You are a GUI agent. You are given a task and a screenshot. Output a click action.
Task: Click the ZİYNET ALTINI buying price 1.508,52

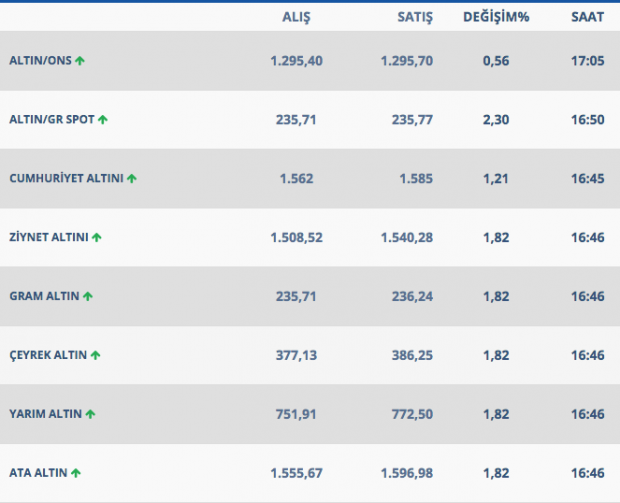(296, 238)
